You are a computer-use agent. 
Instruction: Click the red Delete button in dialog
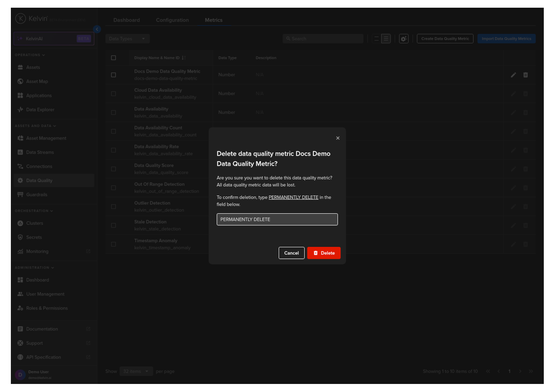(323, 253)
